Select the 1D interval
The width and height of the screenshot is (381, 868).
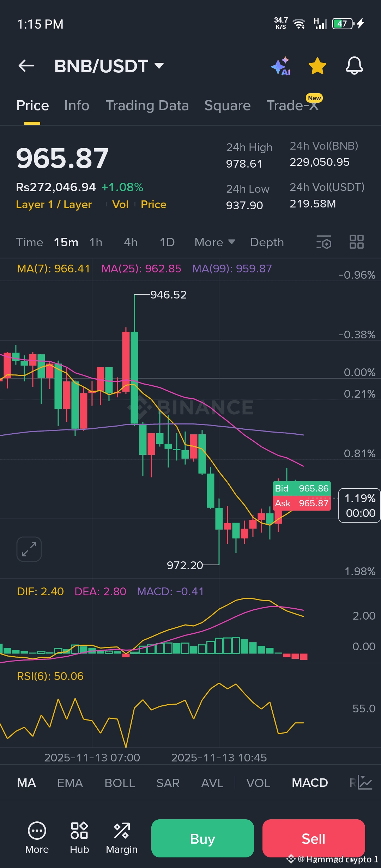[x=167, y=242]
